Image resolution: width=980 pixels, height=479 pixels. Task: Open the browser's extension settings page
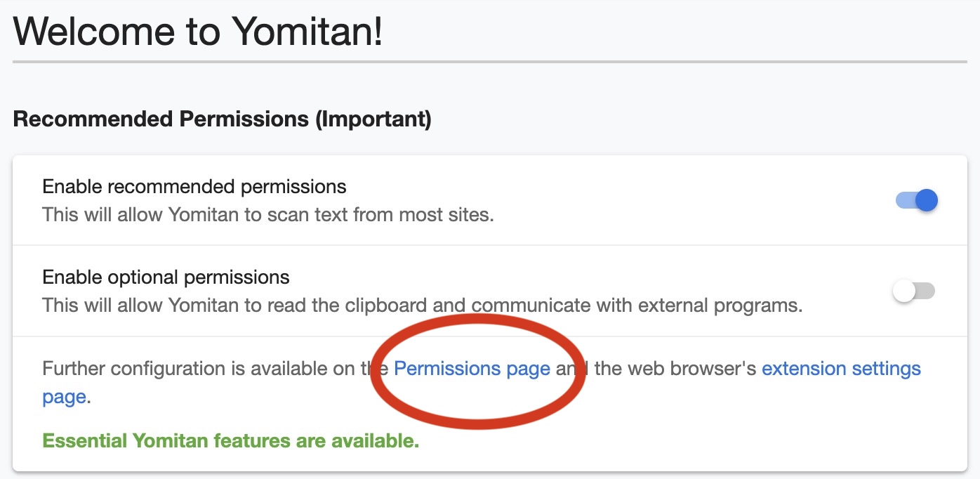click(840, 368)
